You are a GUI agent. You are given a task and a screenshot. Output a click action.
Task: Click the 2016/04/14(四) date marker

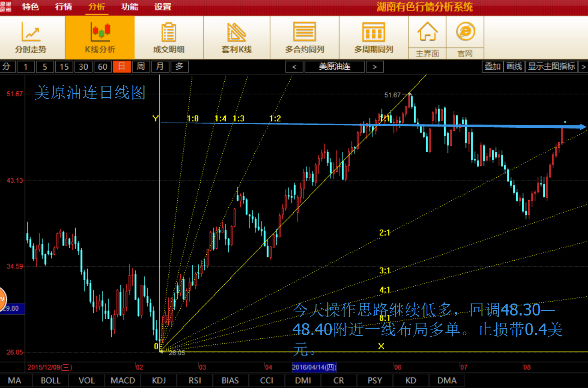coord(314,367)
